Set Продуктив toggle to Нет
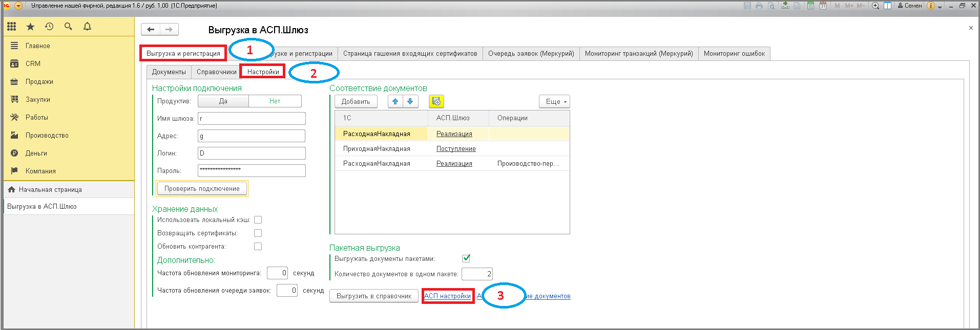The height and width of the screenshot is (330, 980). pos(275,101)
